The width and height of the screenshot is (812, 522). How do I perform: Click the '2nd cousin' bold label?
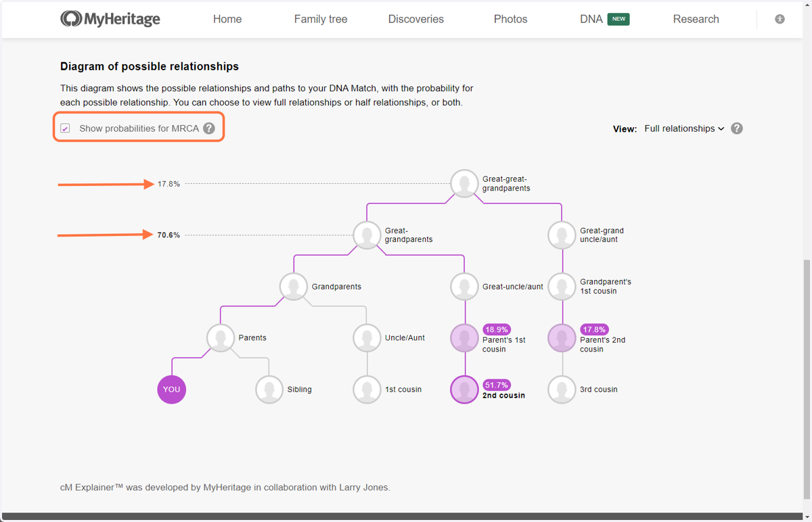pyautogui.click(x=503, y=396)
